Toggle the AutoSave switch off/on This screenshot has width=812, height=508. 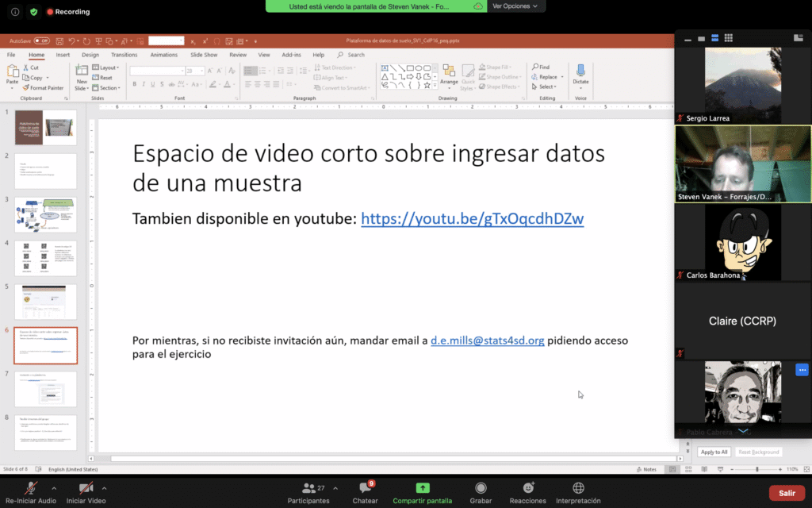pos(41,40)
